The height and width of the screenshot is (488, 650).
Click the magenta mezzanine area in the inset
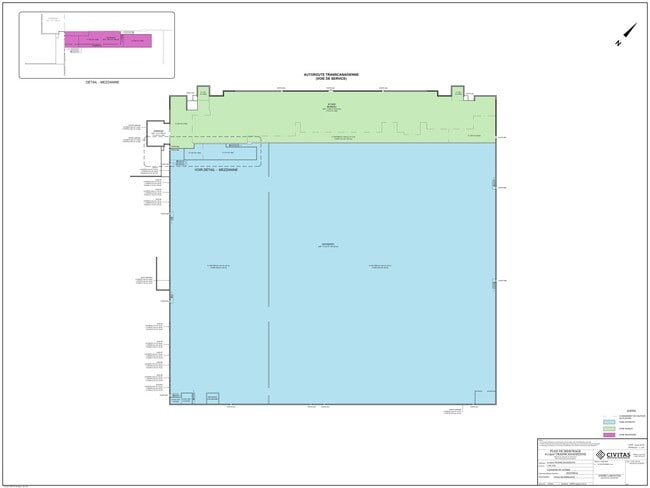[107, 39]
